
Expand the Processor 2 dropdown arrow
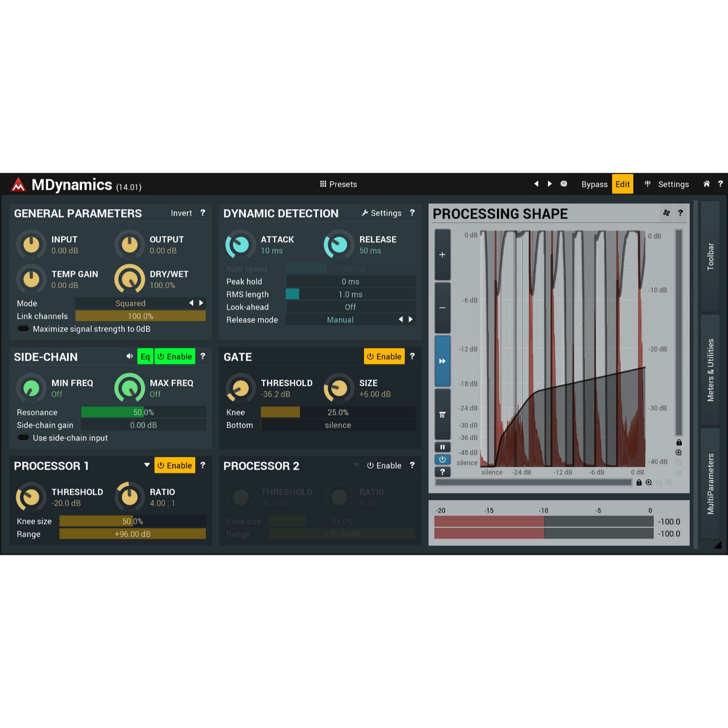pyautogui.click(x=356, y=465)
